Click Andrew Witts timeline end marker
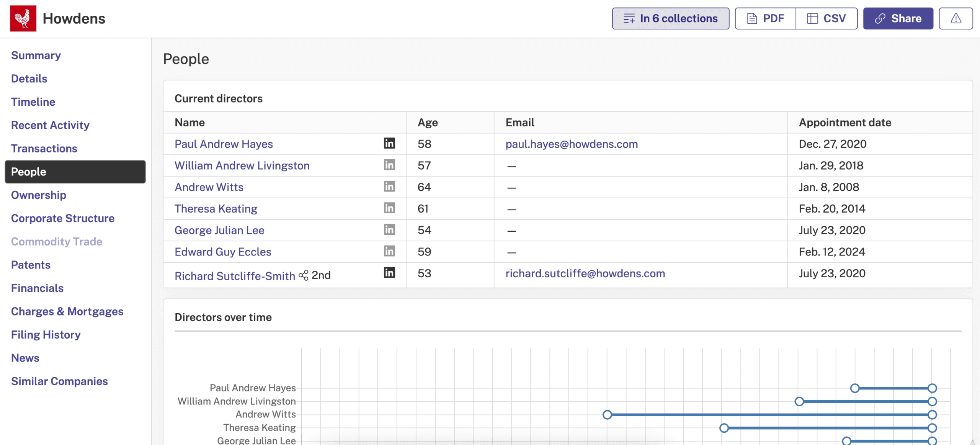The image size is (980, 445). pyautogui.click(x=932, y=415)
